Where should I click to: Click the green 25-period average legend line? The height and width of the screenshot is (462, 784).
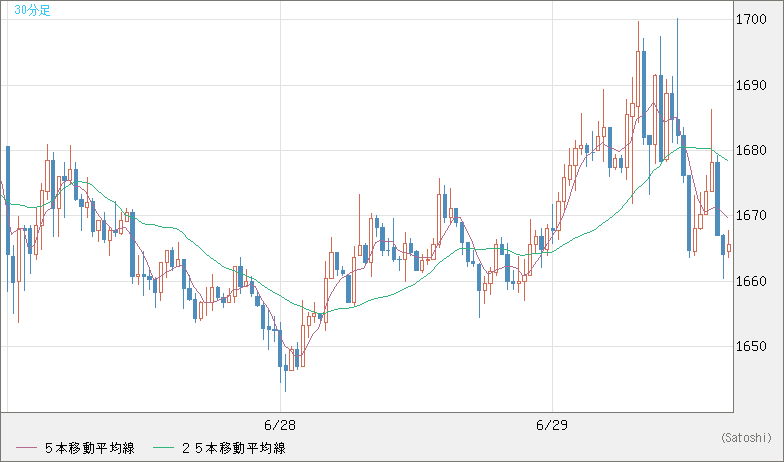[x=163, y=448]
